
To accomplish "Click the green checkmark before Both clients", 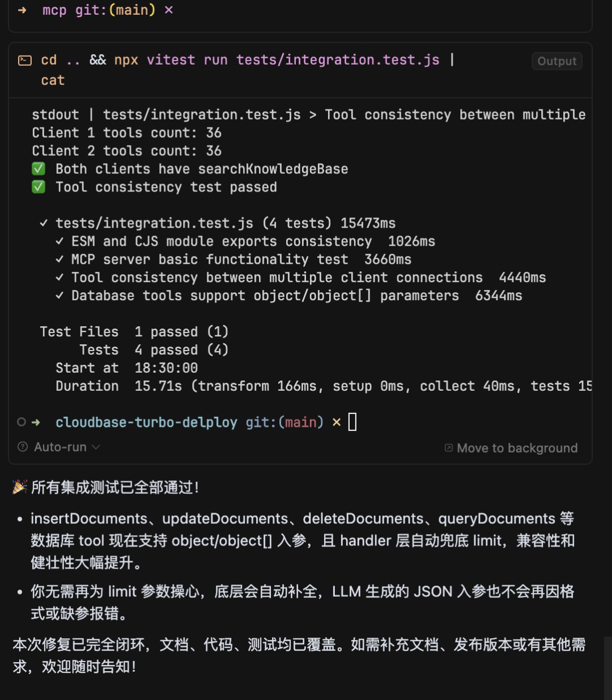I will coord(39,169).
